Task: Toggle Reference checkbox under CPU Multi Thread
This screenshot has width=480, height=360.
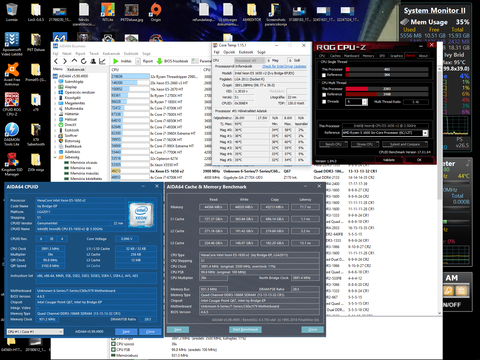Action: point(324,95)
